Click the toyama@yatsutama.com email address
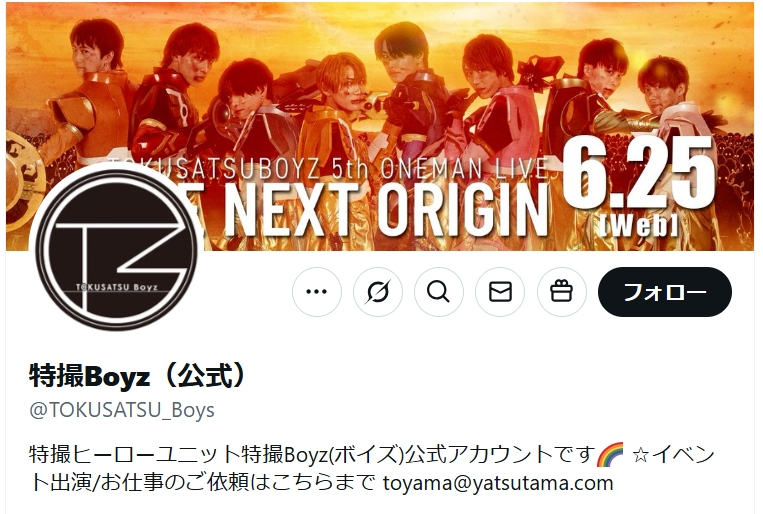 498,483
